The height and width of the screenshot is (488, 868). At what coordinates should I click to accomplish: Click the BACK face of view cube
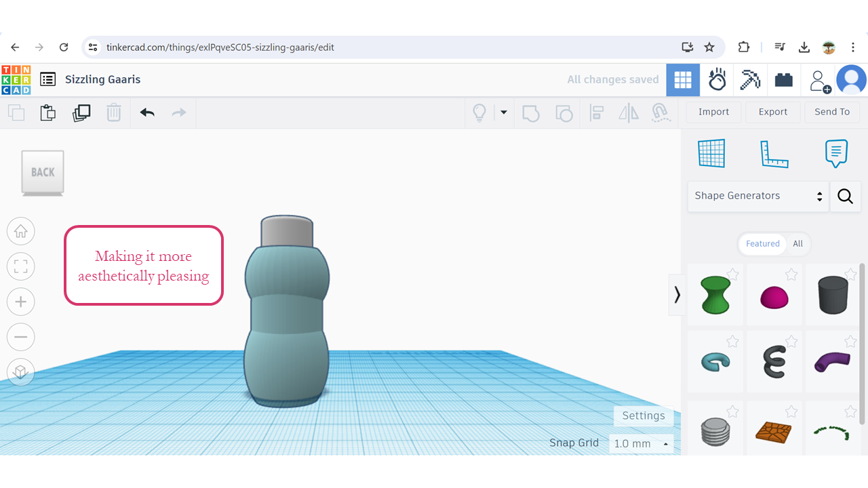click(x=43, y=172)
